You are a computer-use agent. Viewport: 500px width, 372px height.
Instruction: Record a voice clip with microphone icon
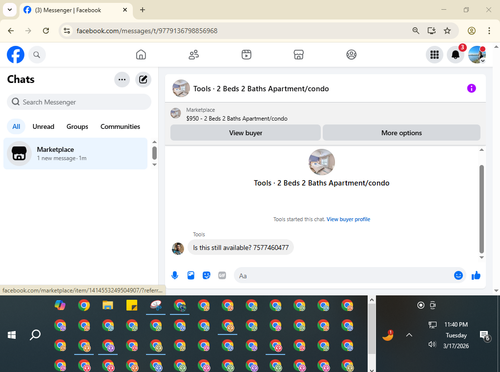[175, 275]
